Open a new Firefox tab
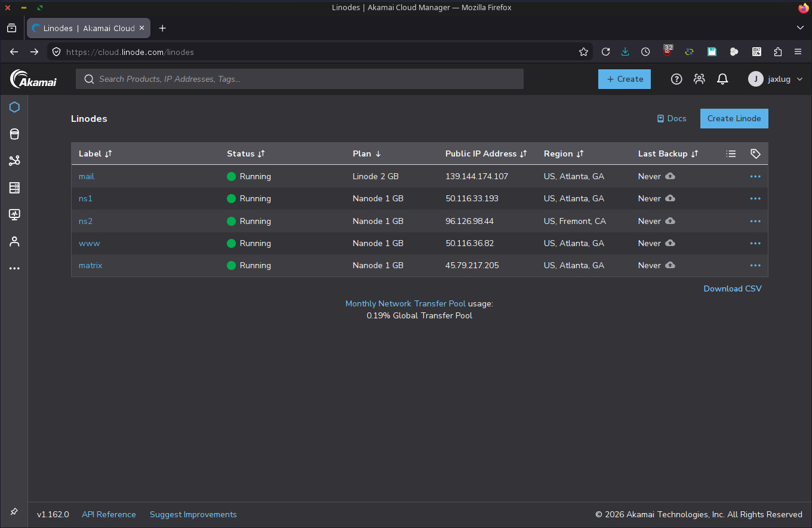Image resolution: width=812 pixels, height=528 pixels. pos(162,28)
